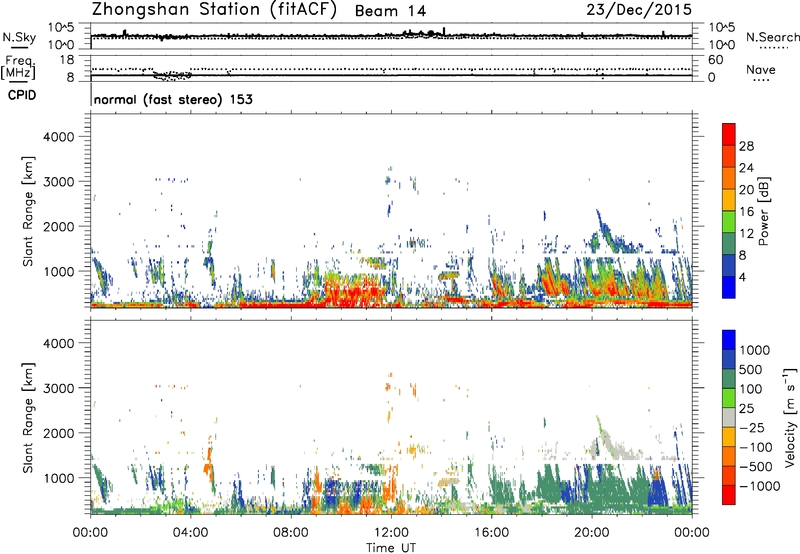
Task: Click the '16:00' time axis label
Action: [491, 533]
